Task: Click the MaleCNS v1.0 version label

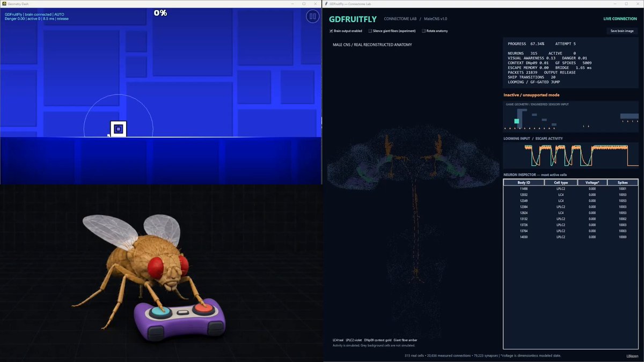Action: click(x=436, y=19)
